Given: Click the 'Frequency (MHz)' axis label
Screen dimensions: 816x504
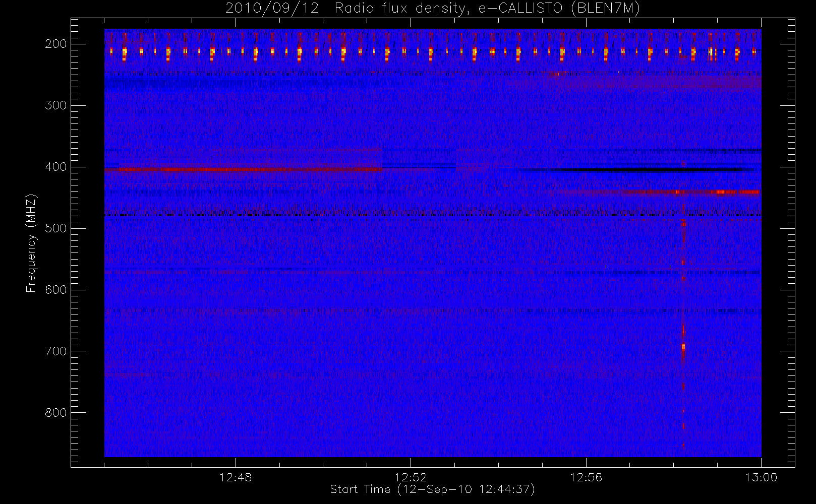Looking at the screenshot, I should click(x=31, y=243).
